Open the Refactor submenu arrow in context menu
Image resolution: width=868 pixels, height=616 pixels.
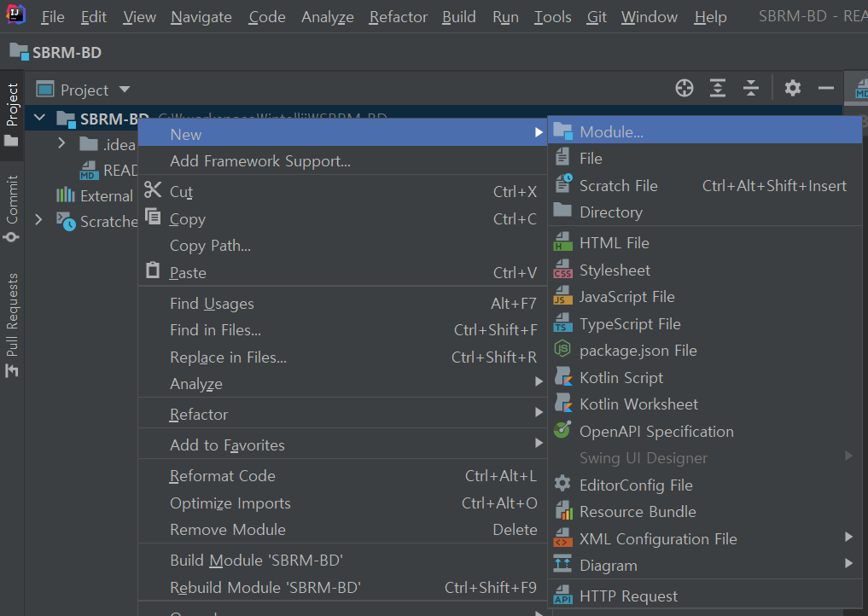coord(539,412)
